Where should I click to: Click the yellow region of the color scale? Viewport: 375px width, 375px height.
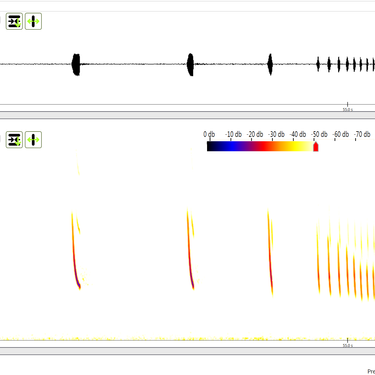point(297,146)
